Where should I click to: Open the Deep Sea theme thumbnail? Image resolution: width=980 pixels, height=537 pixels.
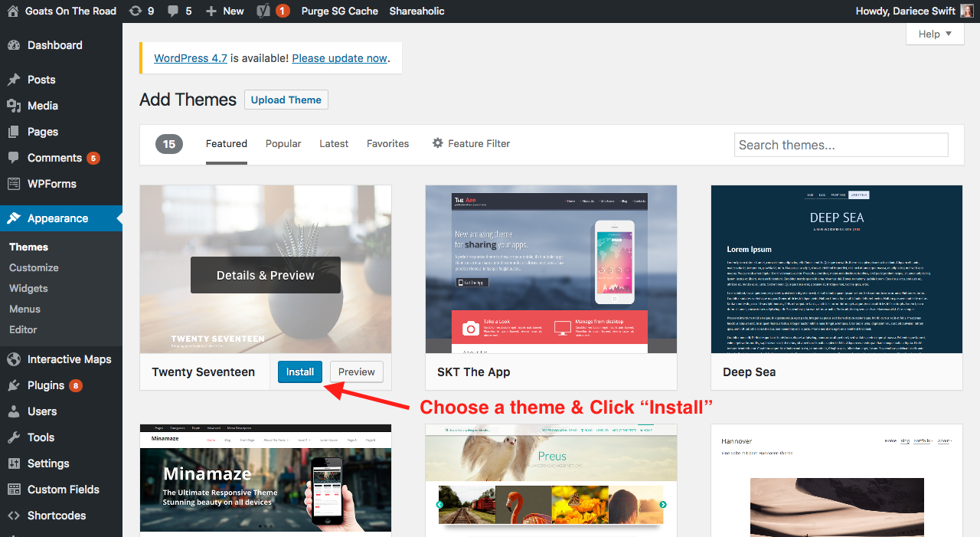[837, 270]
